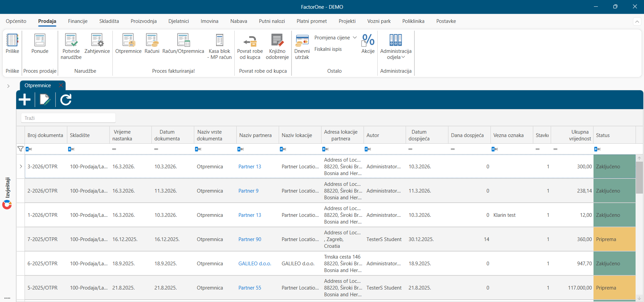This screenshot has width=644, height=302.
Task: Open Fiskalni ispis
Action: click(x=328, y=49)
